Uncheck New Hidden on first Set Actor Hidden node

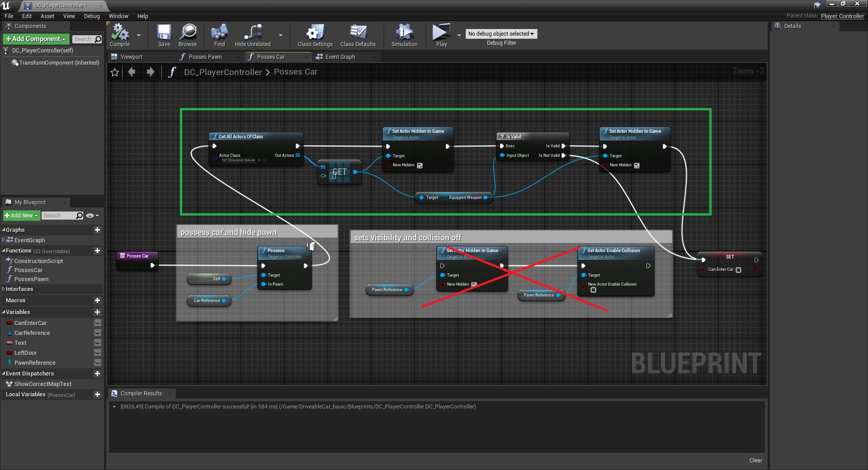[x=420, y=165]
